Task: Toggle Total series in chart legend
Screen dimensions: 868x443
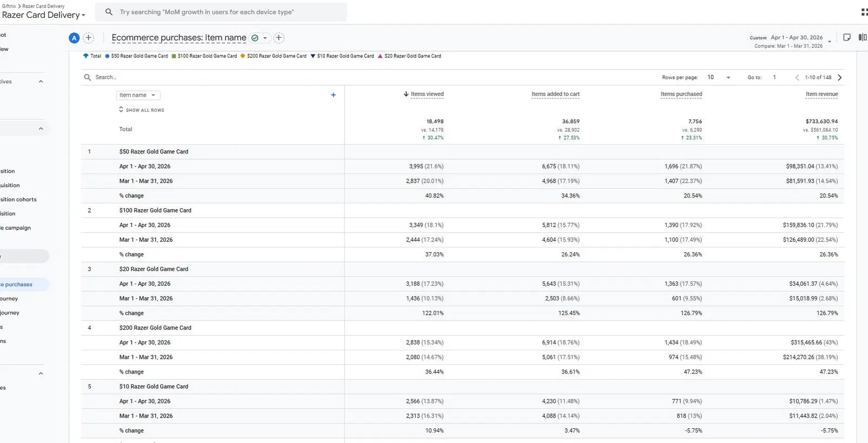Action: click(x=92, y=56)
